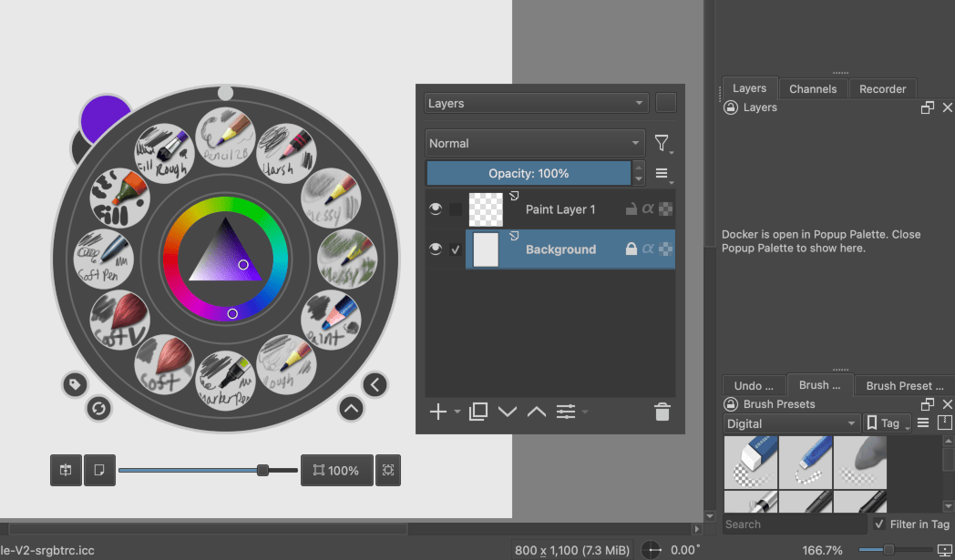Uncheck the Filter in Tag checkbox

pos(878,524)
